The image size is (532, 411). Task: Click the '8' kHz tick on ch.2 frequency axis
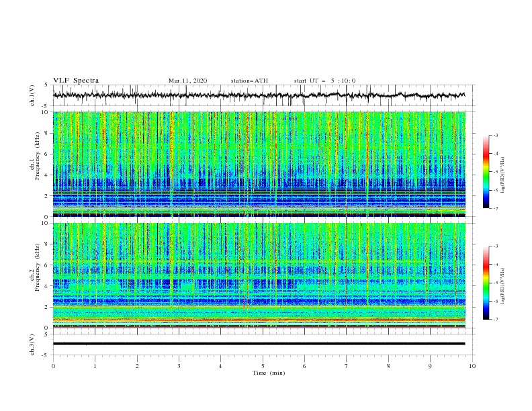pos(46,244)
